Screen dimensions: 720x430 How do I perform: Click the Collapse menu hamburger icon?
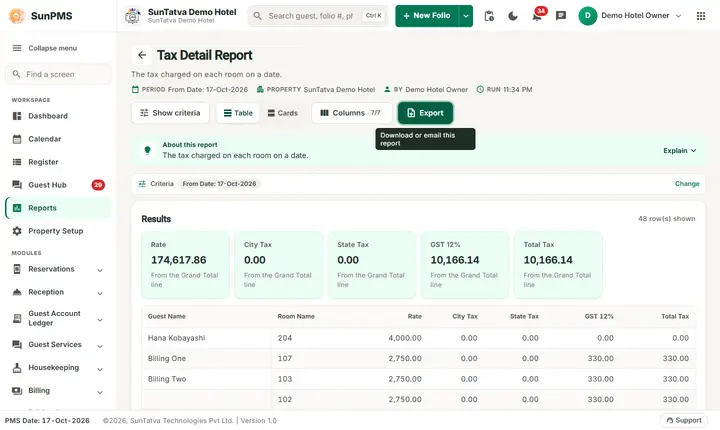pos(17,48)
